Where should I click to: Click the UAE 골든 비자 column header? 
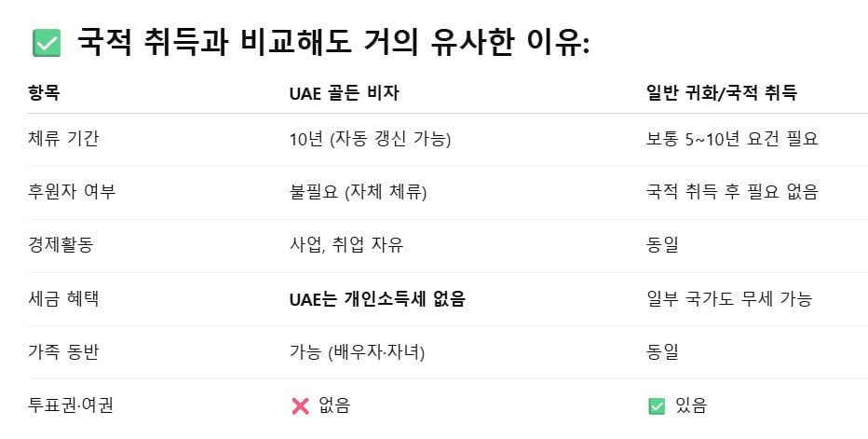pyautogui.click(x=344, y=93)
